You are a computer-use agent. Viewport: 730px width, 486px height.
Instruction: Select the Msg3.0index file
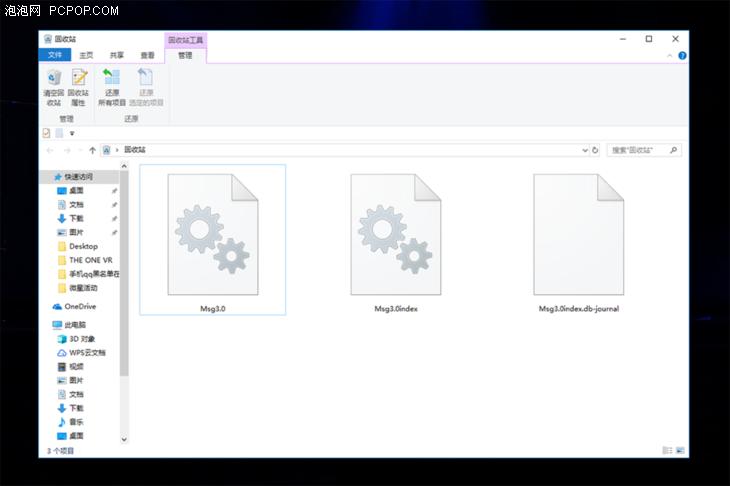395,240
